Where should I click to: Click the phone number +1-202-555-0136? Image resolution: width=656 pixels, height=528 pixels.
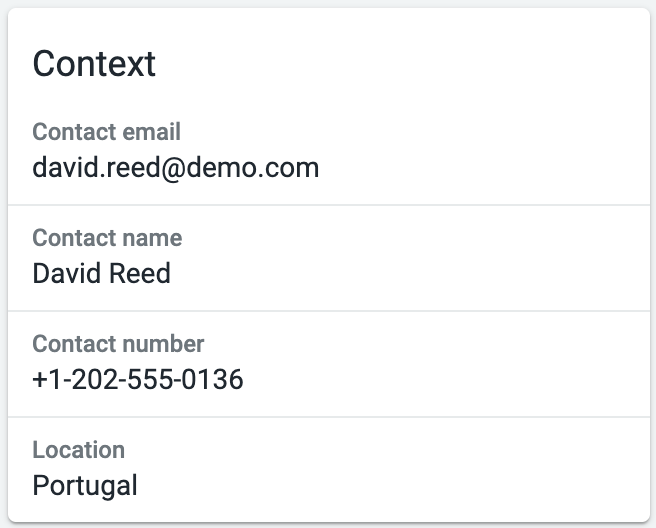pos(138,379)
